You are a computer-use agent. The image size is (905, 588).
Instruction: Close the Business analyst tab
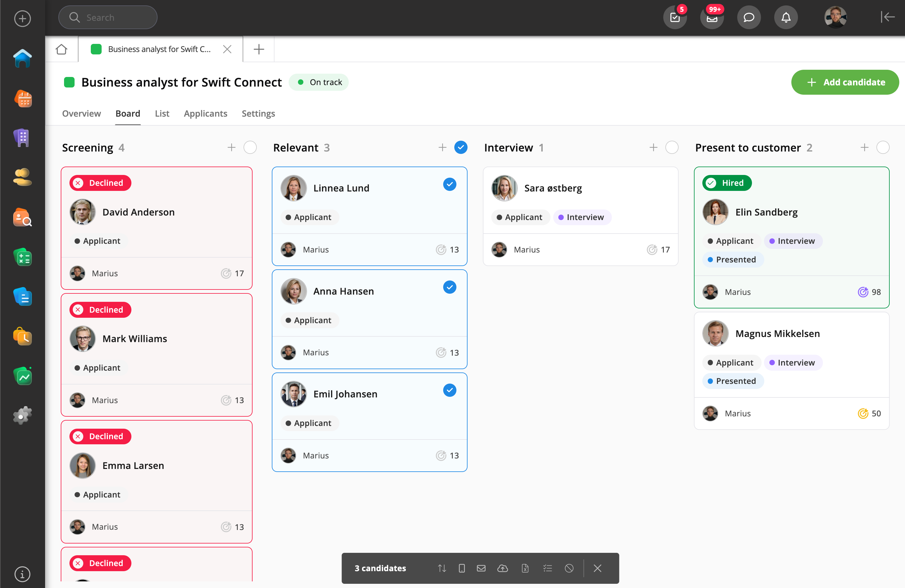coord(227,49)
